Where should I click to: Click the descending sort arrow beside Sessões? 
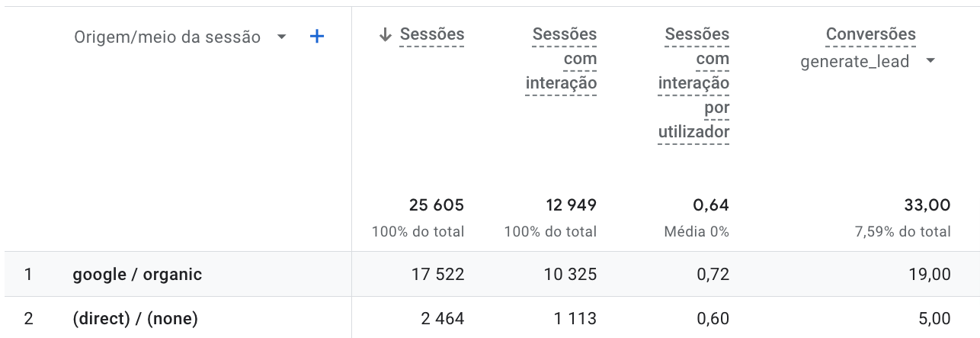point(385,34)
